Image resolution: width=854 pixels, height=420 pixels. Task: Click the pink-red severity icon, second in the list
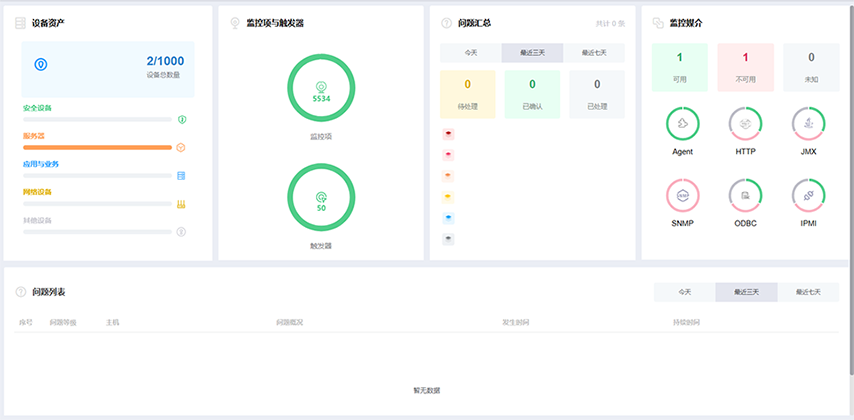point(448,155)
